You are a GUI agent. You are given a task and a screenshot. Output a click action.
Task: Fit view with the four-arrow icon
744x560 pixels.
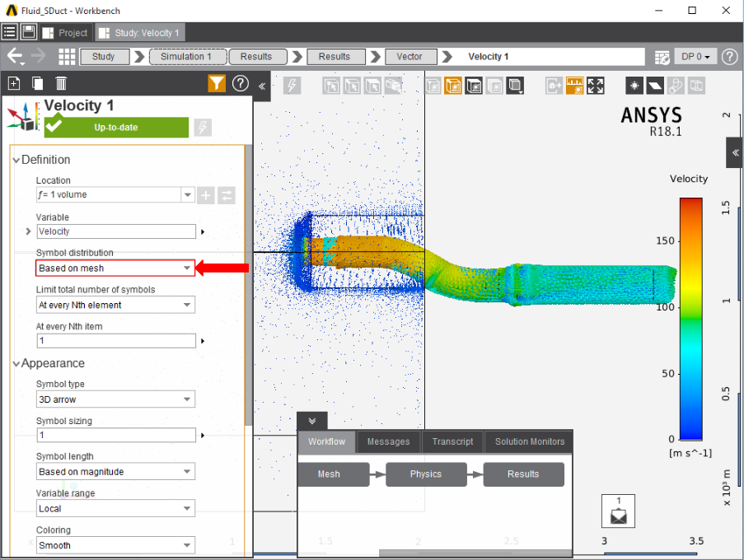pos(596,86)
